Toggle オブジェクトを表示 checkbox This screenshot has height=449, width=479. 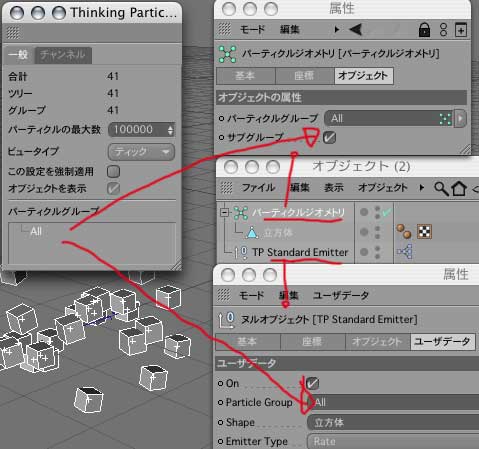[113, 189]
